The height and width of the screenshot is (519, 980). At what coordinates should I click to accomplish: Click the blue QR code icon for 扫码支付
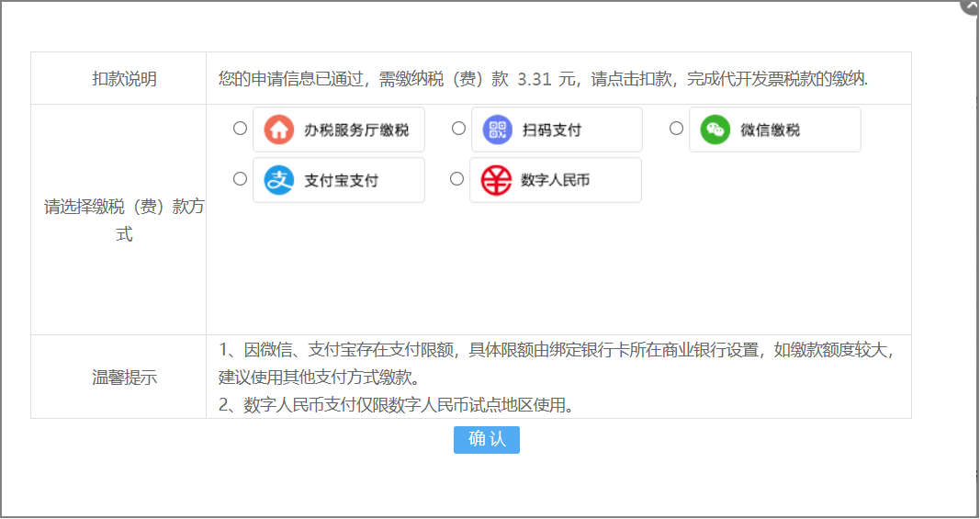pyautogui.click(x=498, y=130)
